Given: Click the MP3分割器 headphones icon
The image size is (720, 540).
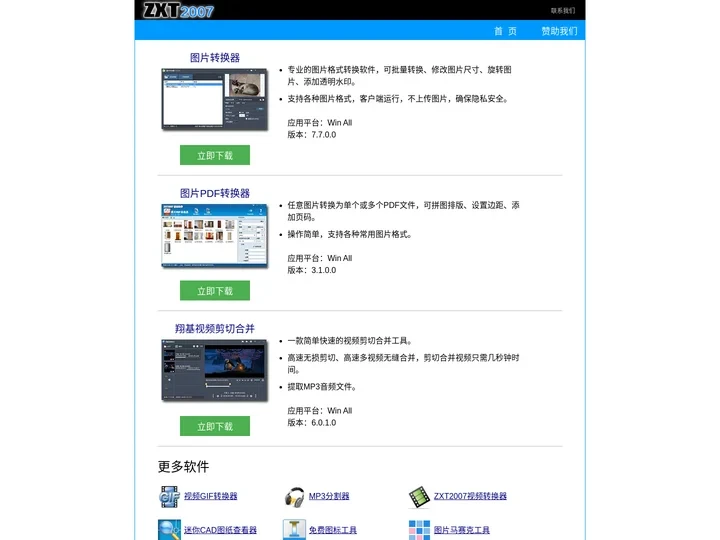Looking at the screenshot, I should [x=294, y=497].
